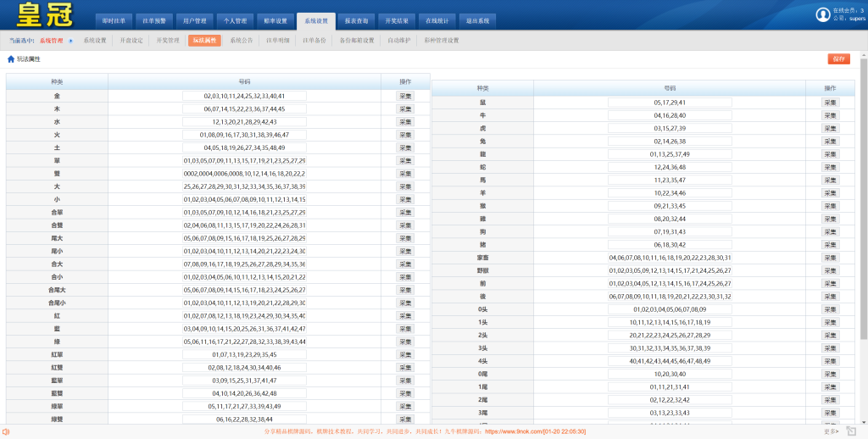Open the 在线统计 tab

[437, 21]
